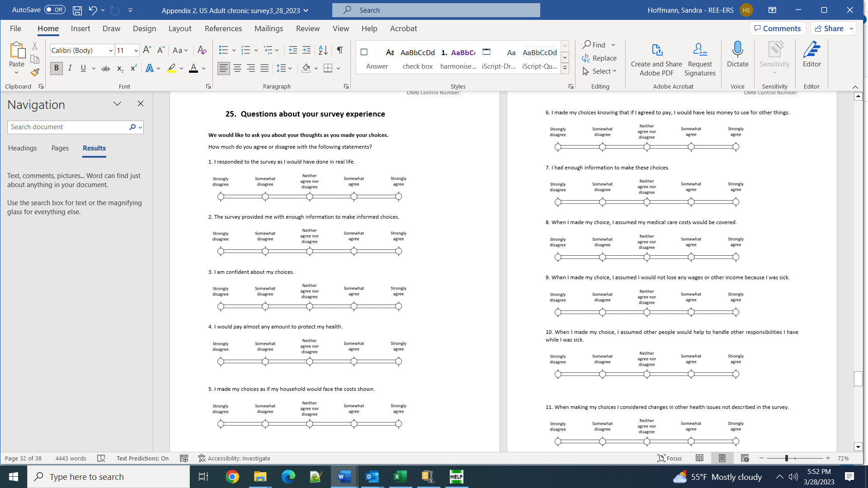868x488 pixels.
Task: Apply the text highlight color
Action: (171, 68)
